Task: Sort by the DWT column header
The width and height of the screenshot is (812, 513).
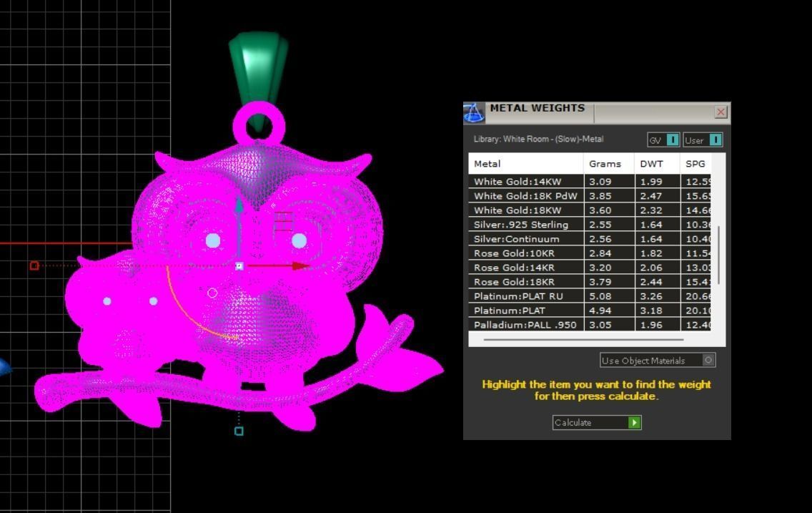Action: [x=657, y=164]
